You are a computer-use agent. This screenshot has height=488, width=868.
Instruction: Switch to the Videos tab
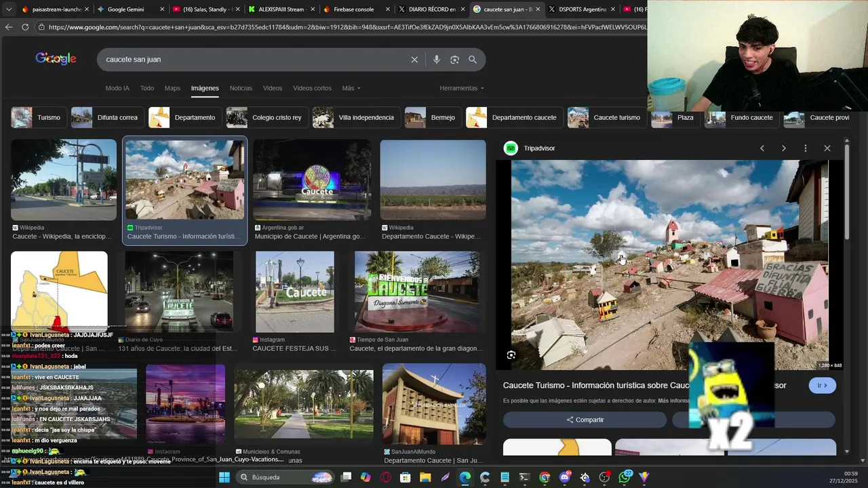tap(273, 88)
